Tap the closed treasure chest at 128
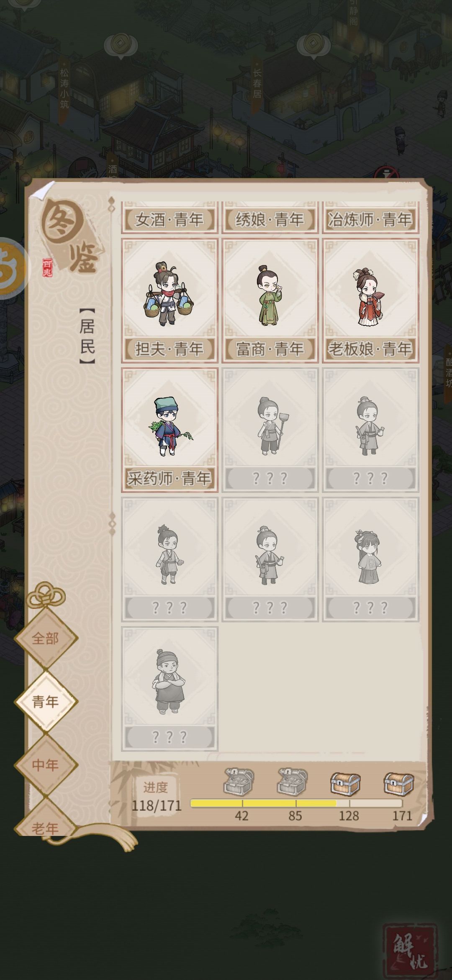 tap(346, 783)
